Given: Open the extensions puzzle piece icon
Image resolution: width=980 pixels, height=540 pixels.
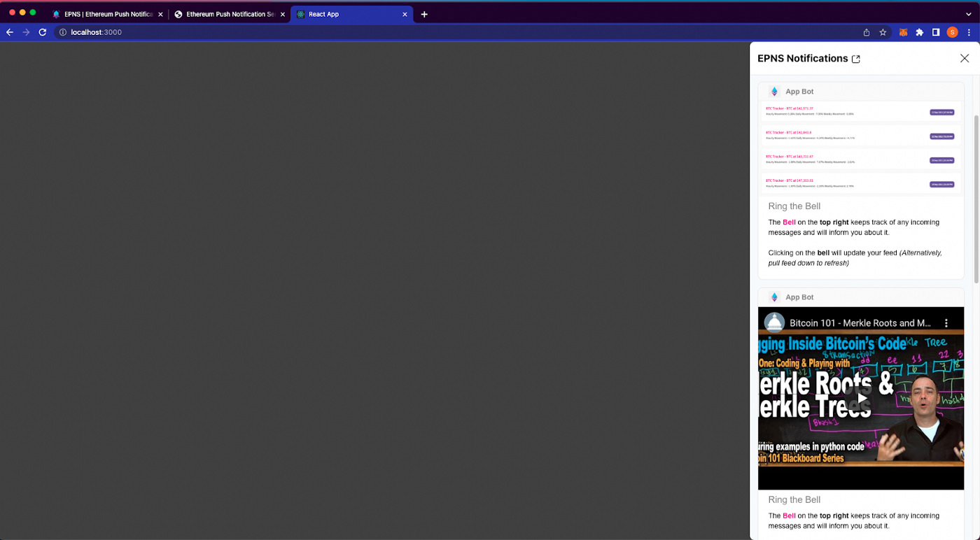Looking at the screenshot, I should pyautogui.click(x=919, y=31).
